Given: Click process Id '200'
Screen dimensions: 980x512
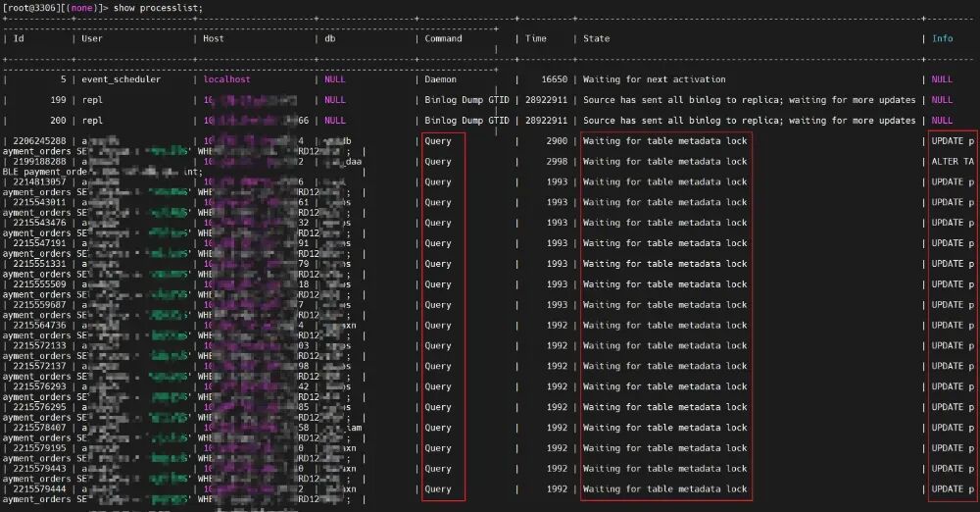Looking at the screenshot, I should click(x=58, y=121).
